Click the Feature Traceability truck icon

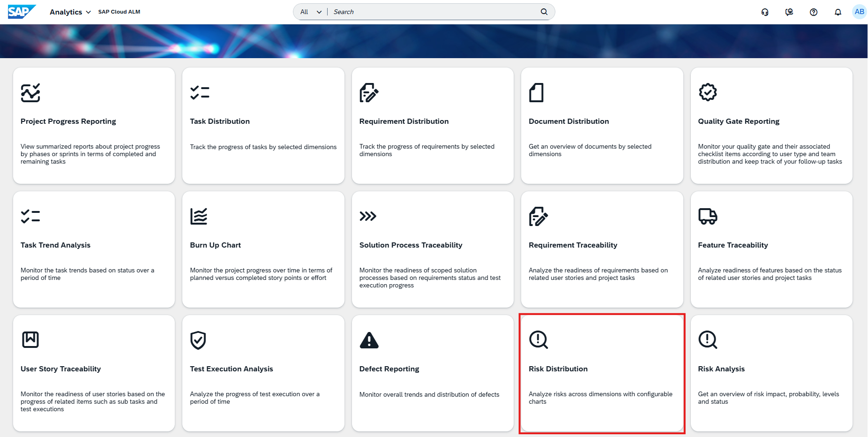[x=707, y=216]
